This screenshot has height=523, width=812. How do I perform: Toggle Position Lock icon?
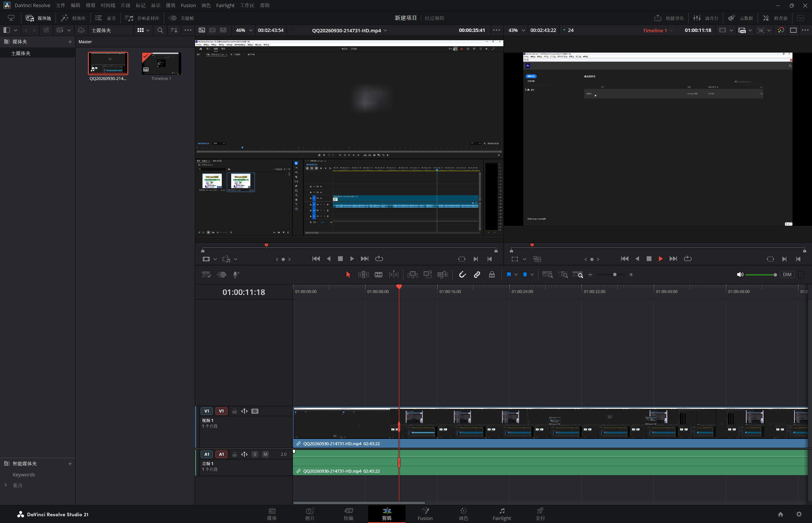click(x=492, y=275)
